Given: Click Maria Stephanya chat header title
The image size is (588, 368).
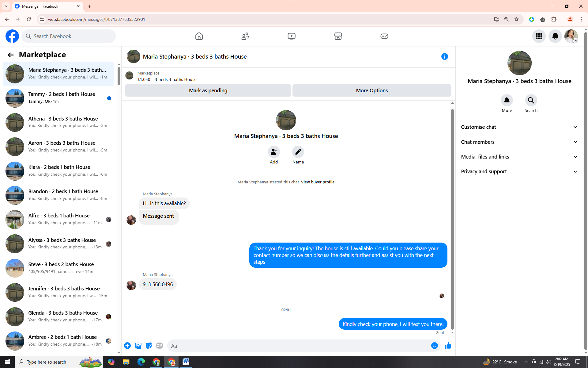Looking at the screenshot, I should (x=195, y=57).
